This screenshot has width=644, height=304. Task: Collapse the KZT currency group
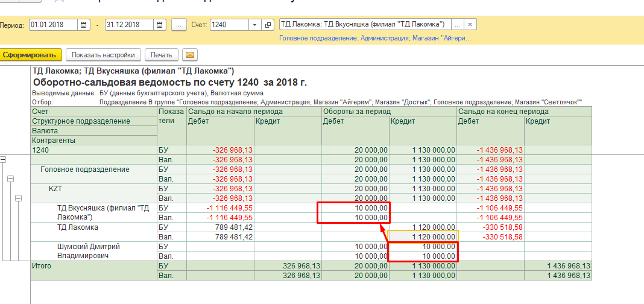[x=19, y=198]
